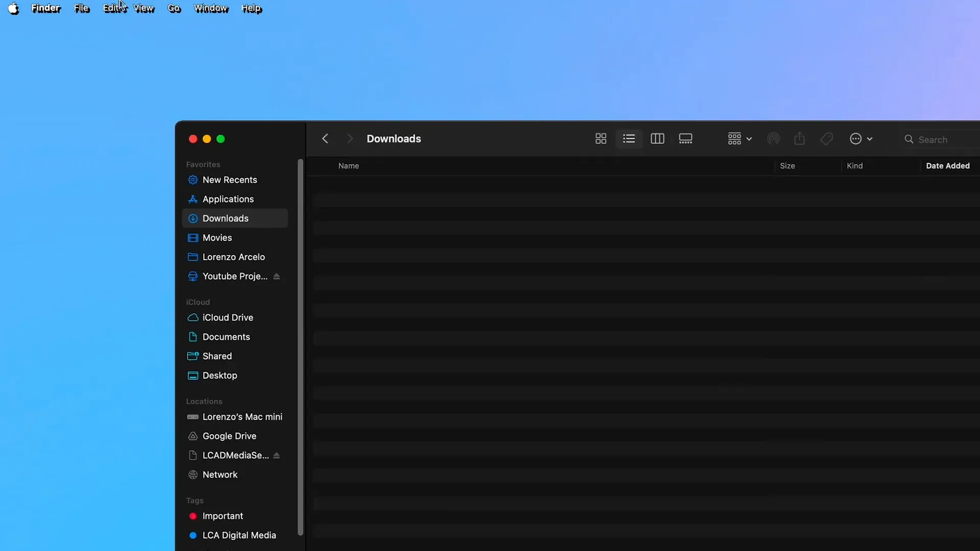This screenshot has width=980, height=551.
Task: Select Downloads in sidebar
Action: click(235, 218)
